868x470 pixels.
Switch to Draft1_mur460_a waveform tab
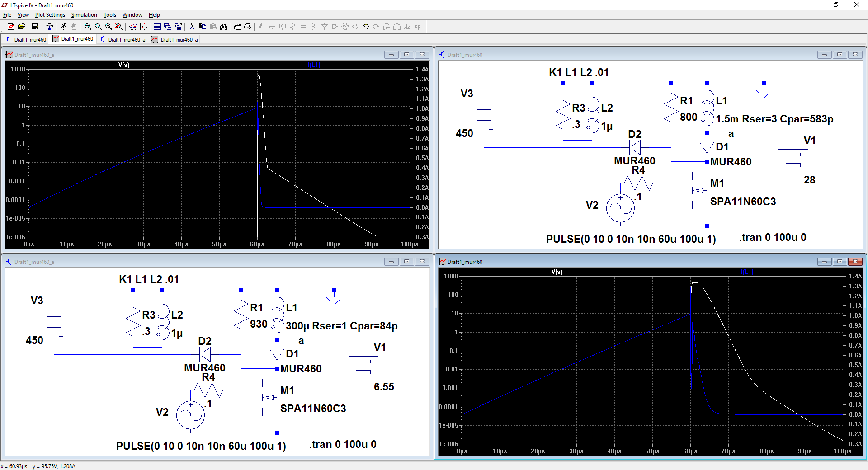point(175,39)
